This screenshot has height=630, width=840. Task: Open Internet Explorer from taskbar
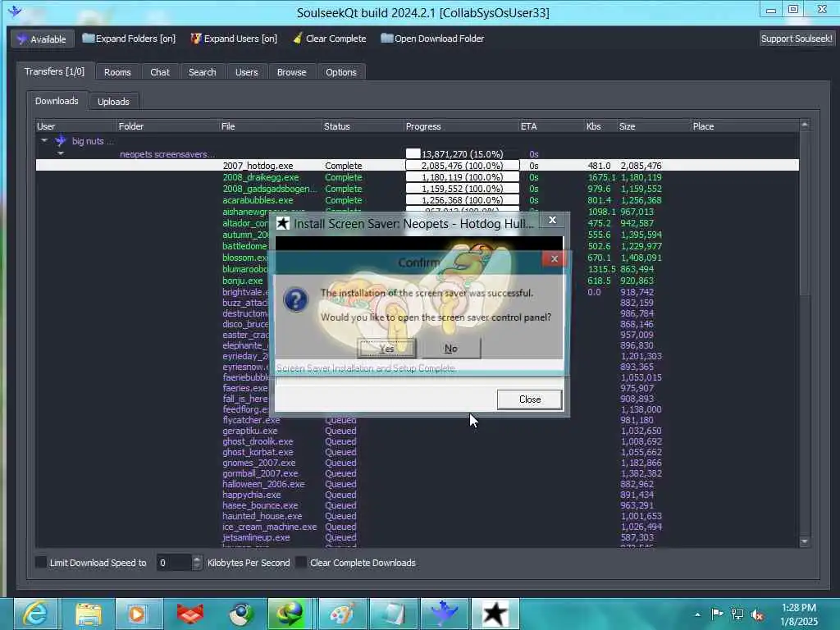pyautogui.click(x=35, y=614)
